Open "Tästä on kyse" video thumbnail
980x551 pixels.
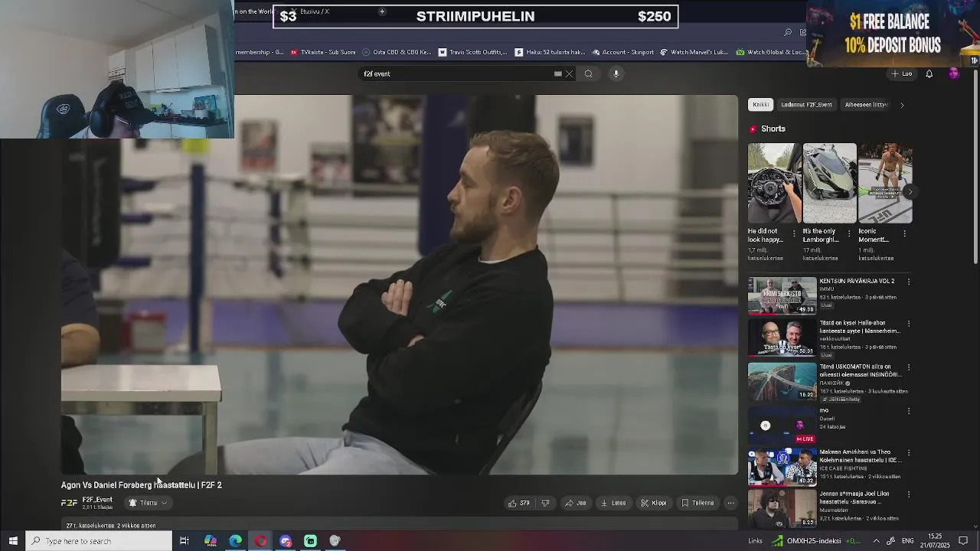pyautogui.click(x=782, y=338)
